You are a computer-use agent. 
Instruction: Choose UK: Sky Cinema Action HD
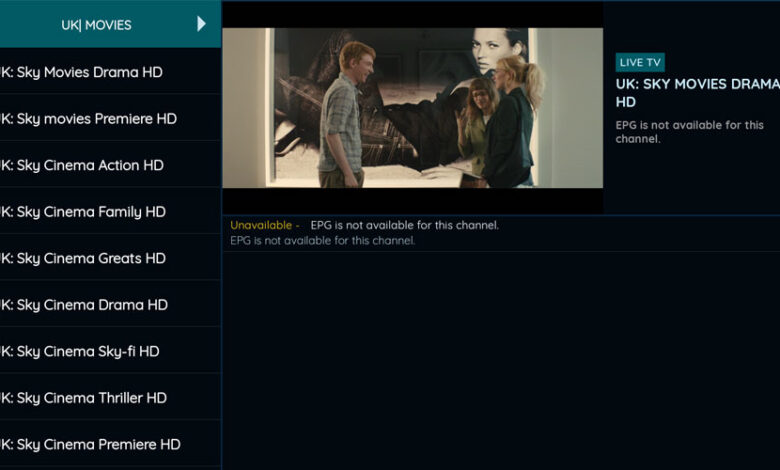coord(110,165)
